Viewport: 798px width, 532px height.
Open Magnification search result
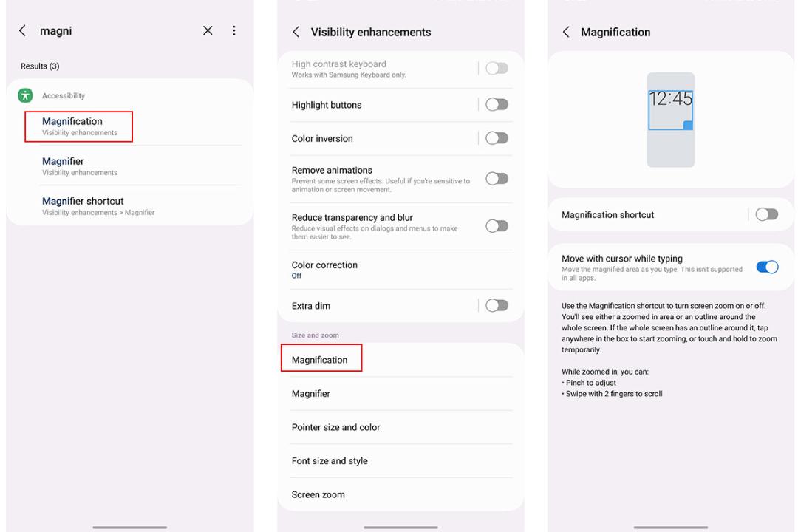(79, 126)
